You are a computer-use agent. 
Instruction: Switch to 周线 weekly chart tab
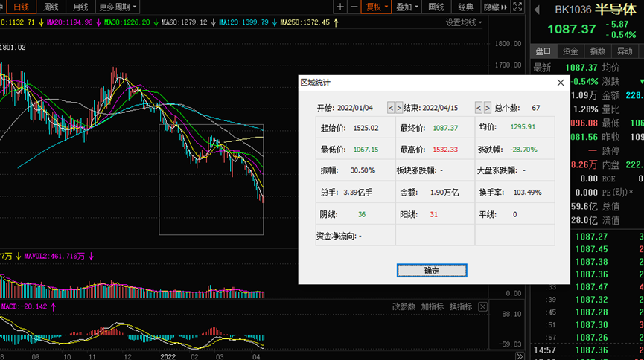coord(51,7)
